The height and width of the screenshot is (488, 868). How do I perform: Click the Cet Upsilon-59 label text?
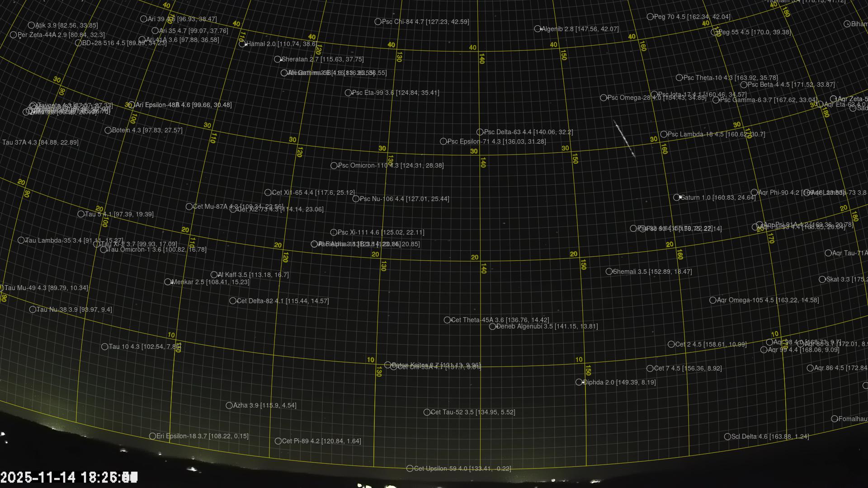(x=462, y=469)
